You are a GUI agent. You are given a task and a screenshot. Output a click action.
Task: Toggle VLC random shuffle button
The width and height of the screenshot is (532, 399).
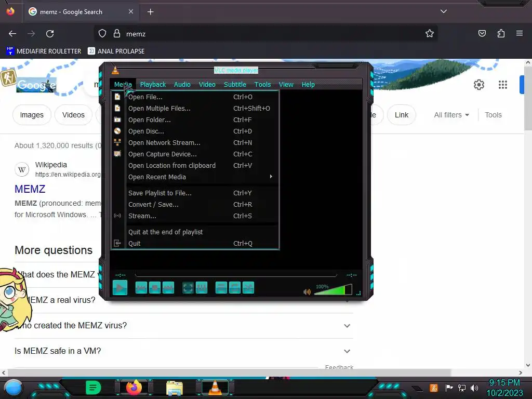tap(248, 288)
